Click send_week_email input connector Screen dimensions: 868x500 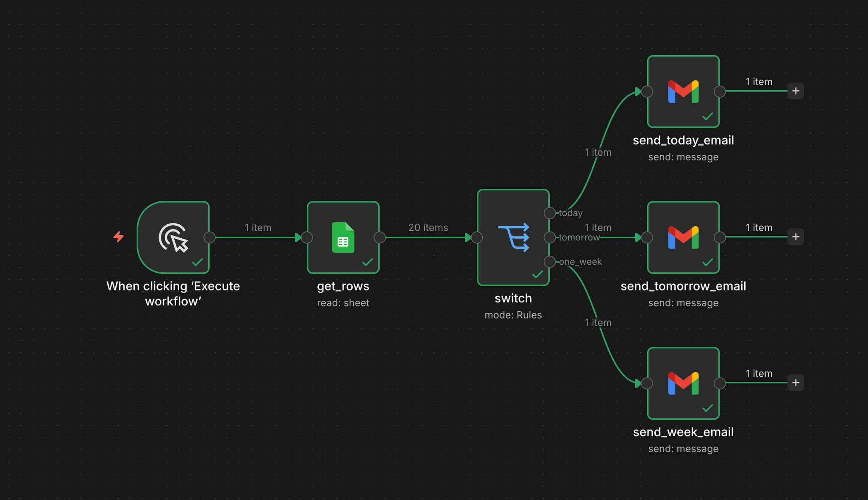click(647, 383)
